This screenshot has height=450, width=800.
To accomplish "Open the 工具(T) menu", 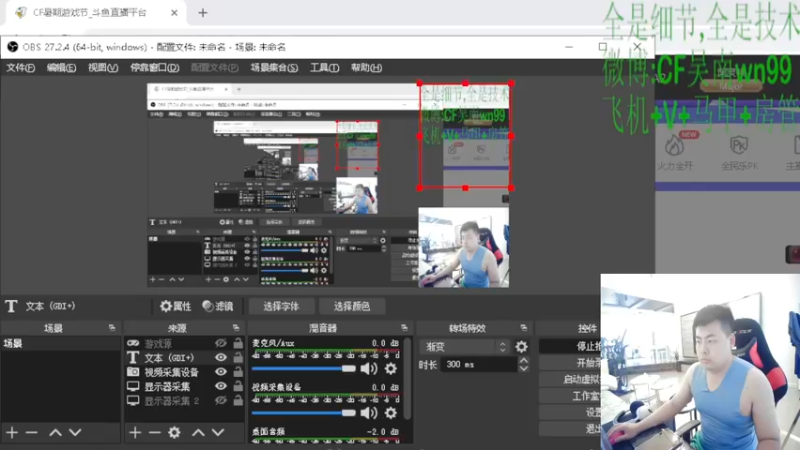I will click(324, 68).
